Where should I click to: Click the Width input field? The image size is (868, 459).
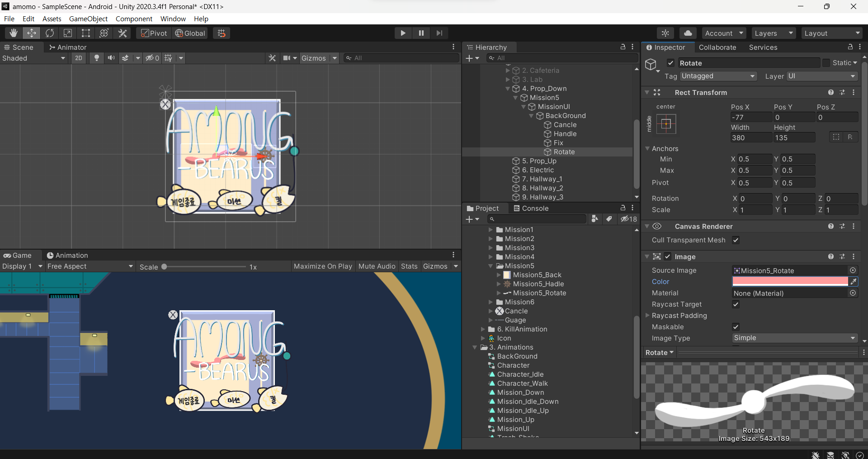(751, 137)
